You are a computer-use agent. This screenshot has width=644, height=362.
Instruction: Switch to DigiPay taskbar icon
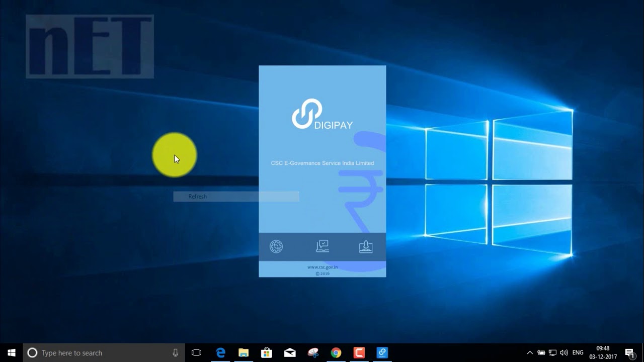pos(382,353)
